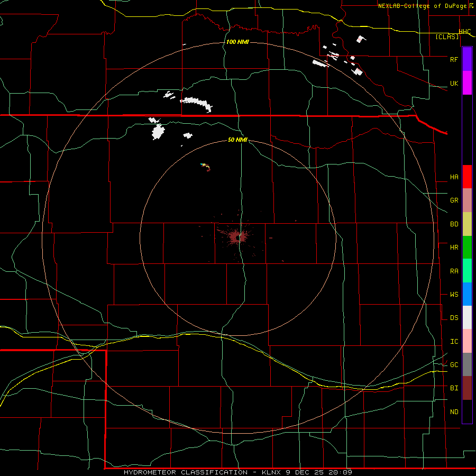Click the biological echo cluster at radar center
Screen dimensions: 476x476
[x=237, y=236]
